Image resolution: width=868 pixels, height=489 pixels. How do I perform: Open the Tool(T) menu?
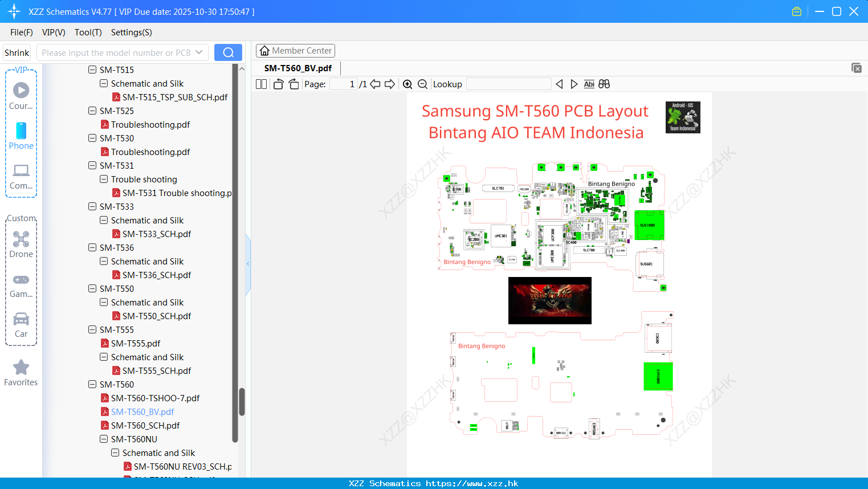click(88, 32)
